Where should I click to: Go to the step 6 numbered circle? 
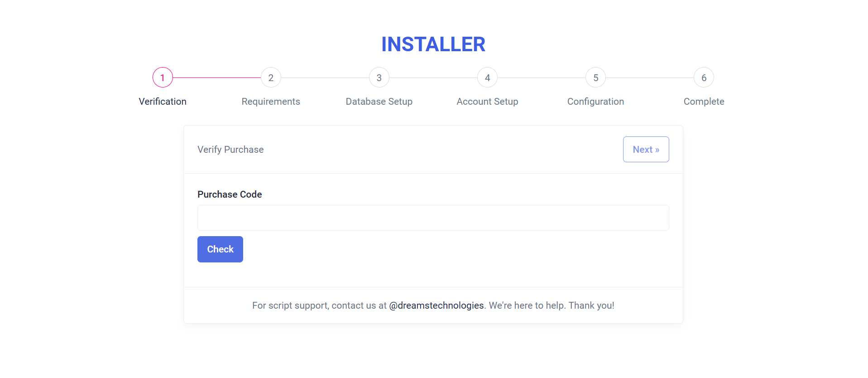704,78
